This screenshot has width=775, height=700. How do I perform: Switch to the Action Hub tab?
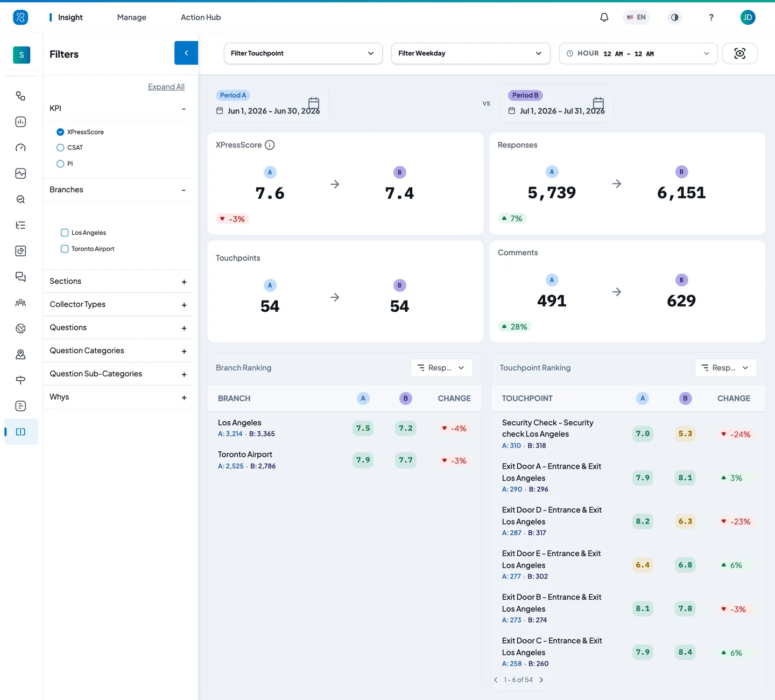[201, 17]
